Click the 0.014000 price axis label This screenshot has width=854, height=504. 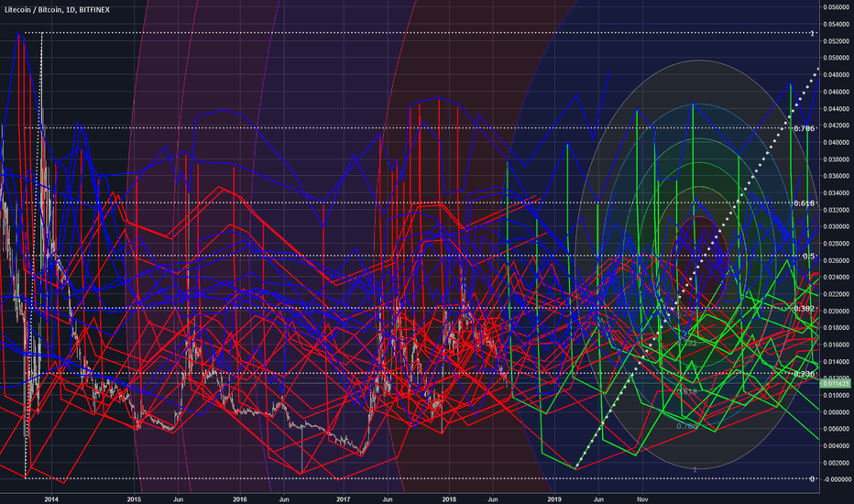tap(838, 361)
